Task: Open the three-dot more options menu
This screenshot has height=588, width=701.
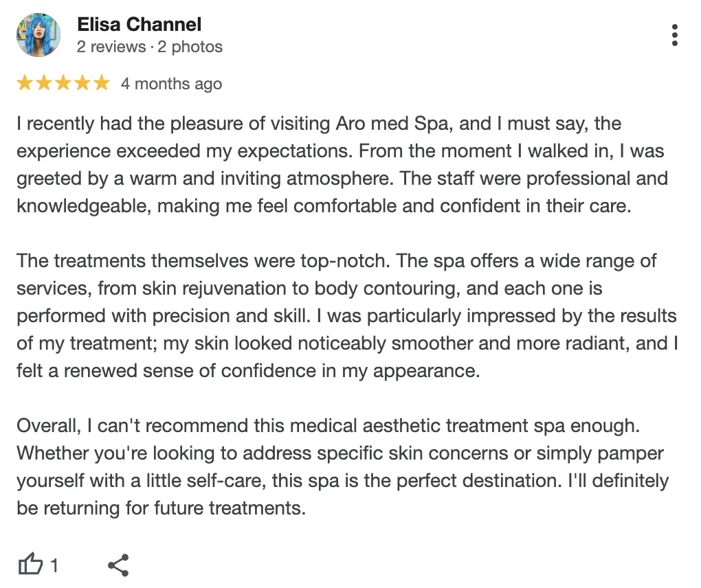Action: click(x=674, y=35)
